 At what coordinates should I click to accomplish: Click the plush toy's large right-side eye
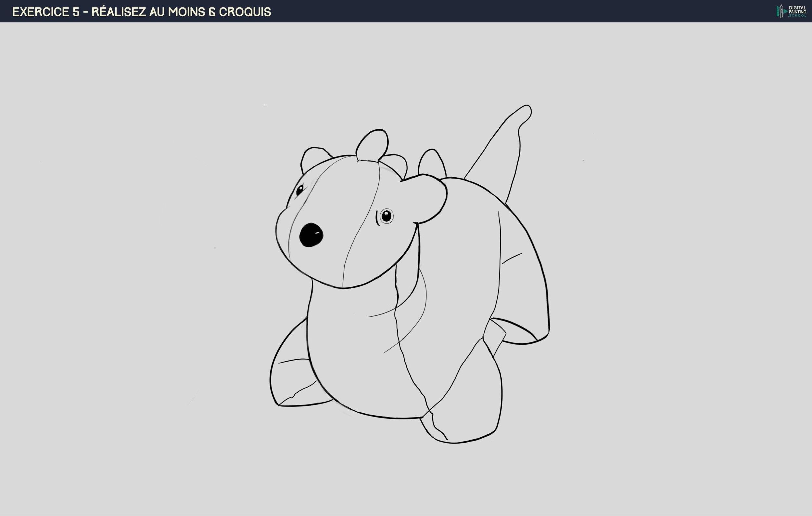pyautogui.click(x=387, y=216)
